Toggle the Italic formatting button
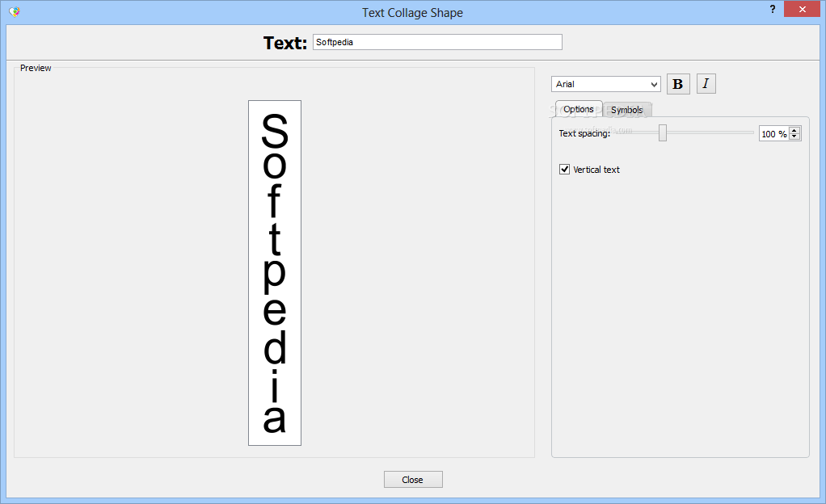Image resolution: width=826 pixels, height=504 pixels. point(706,83)
